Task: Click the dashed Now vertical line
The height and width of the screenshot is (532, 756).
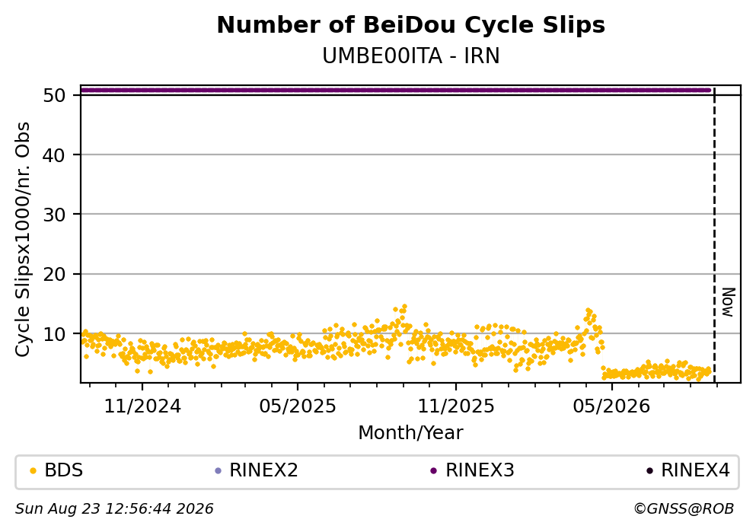Action: point(714,234)
